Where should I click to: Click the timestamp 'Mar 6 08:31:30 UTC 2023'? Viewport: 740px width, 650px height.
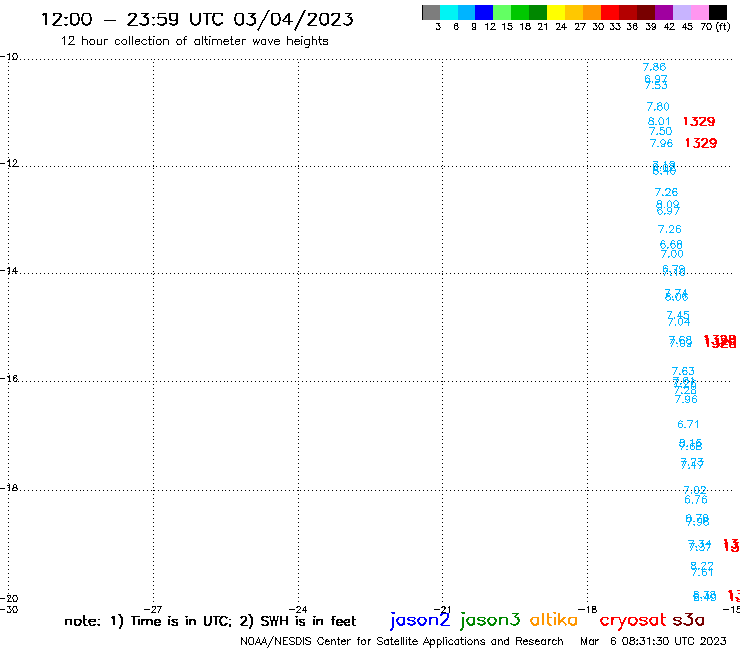pyautogui.click(x=653, y=641)
